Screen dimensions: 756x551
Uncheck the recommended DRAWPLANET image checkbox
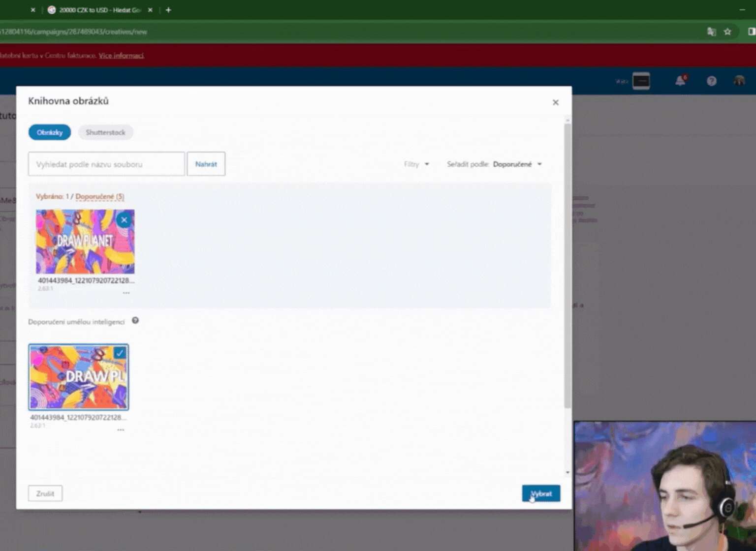pos(120,353)
